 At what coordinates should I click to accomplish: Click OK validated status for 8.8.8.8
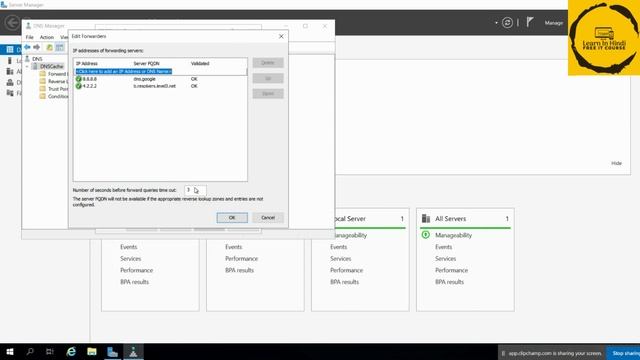pos(194,79)
